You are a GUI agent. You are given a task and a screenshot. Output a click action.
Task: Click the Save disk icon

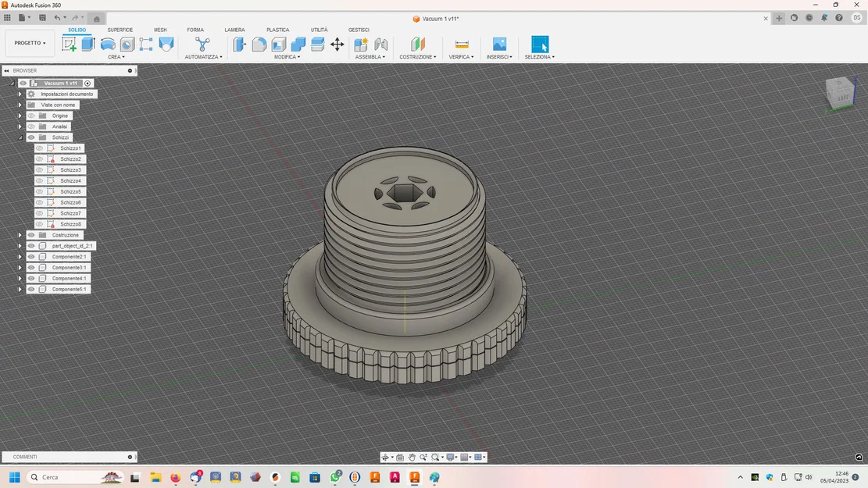tap(42, 18)
